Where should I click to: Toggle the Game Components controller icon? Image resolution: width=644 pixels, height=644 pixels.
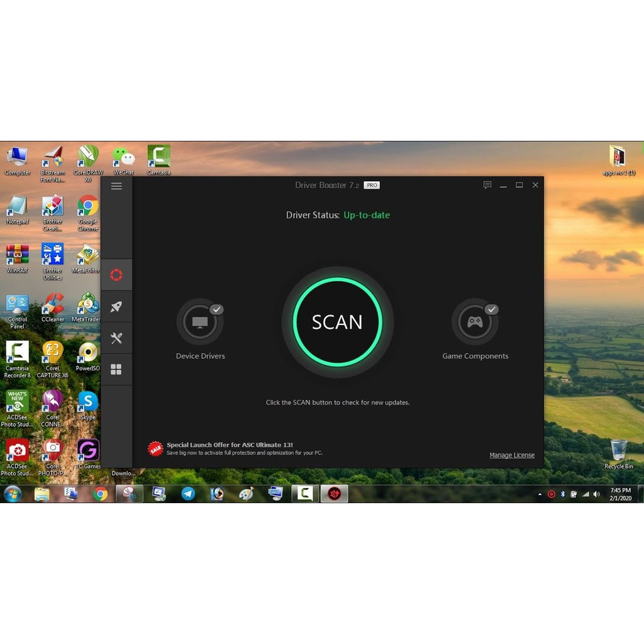coord(475,322)
